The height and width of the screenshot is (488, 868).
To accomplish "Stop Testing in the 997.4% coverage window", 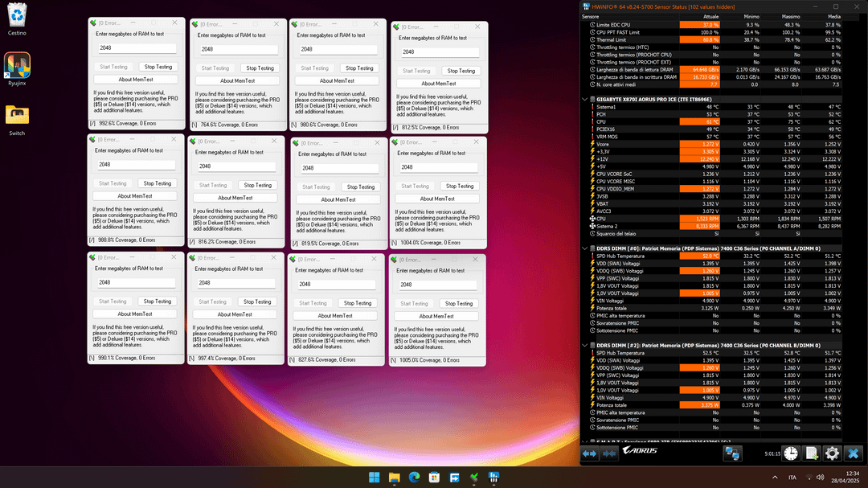I will [x=257, y=301].
